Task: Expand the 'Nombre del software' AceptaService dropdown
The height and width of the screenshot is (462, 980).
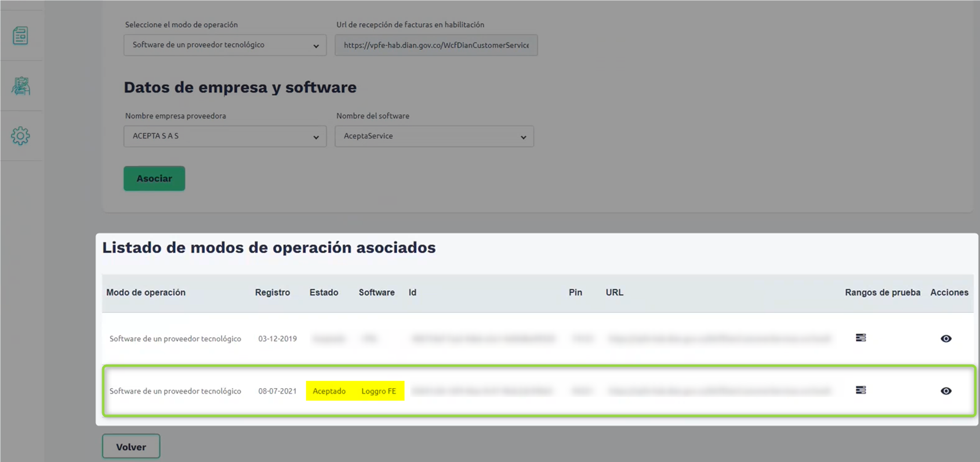Action: [x=434, y=136]
